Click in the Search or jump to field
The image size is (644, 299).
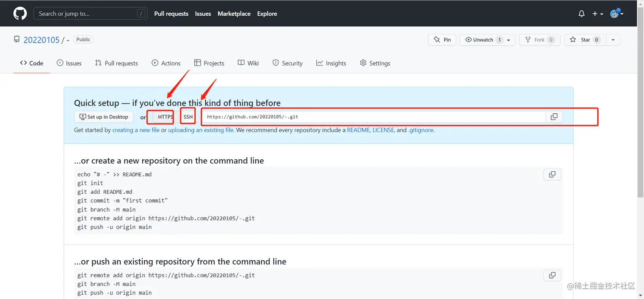point(90,14)
